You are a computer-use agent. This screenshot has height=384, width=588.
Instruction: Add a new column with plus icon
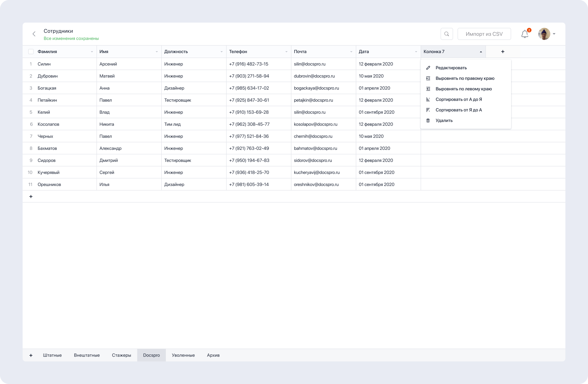point(503,52)
